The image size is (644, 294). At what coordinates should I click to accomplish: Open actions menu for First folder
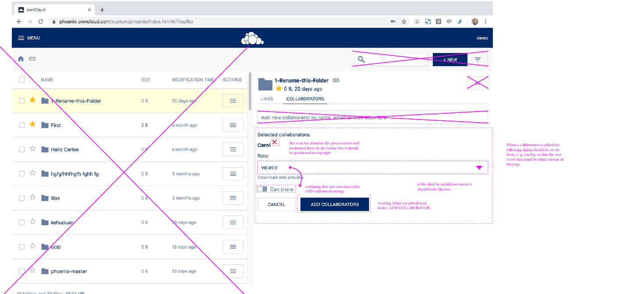pos(233,125)
